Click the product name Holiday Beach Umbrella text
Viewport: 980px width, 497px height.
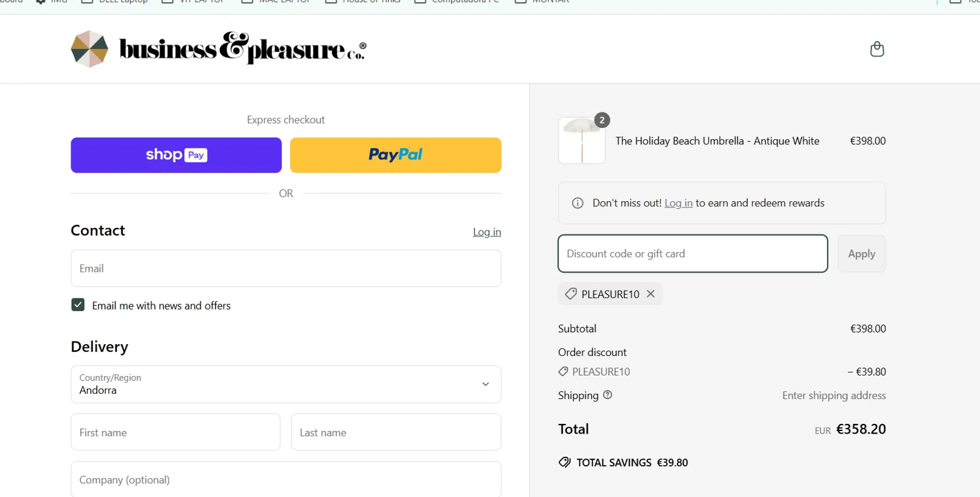point(717,140)
